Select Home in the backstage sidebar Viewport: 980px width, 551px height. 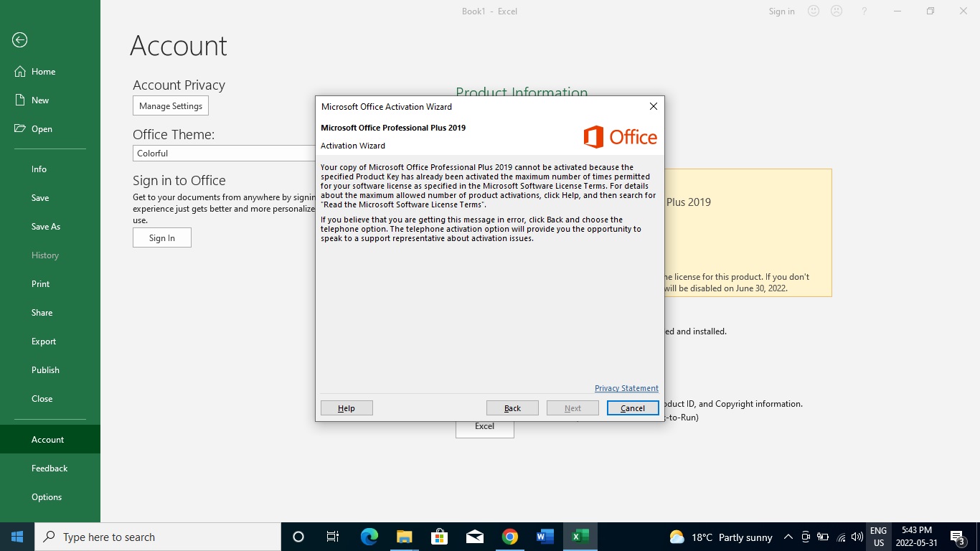pyautogui.click(x=43, y=72)
